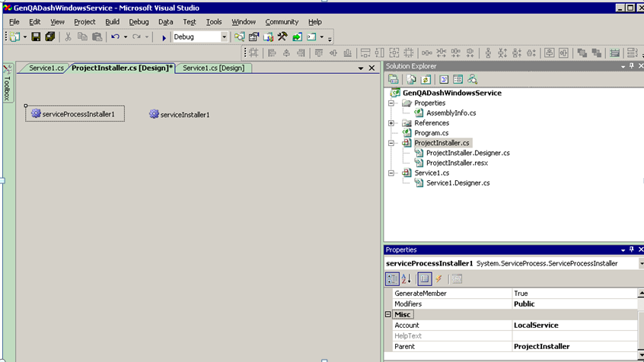Open the File menu
Screen dimensions: 644x362
point(14,22)
